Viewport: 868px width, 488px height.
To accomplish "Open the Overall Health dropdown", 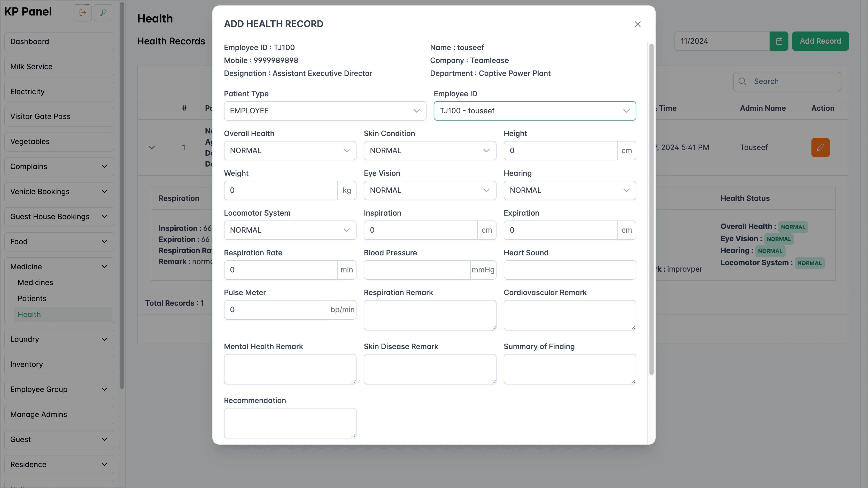I will 290,151.
